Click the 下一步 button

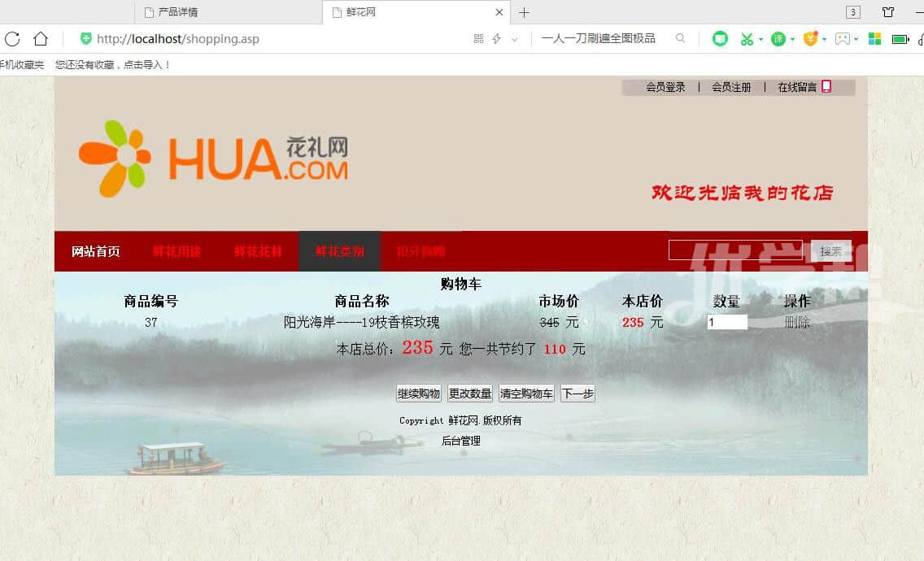coord(577,394)
